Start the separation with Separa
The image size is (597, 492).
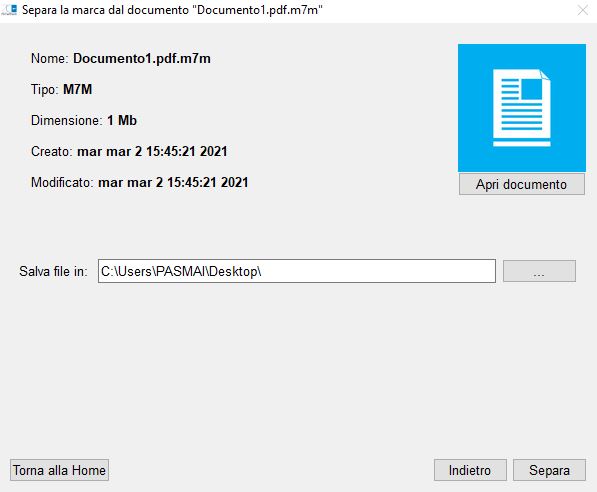tap(549, 470)
